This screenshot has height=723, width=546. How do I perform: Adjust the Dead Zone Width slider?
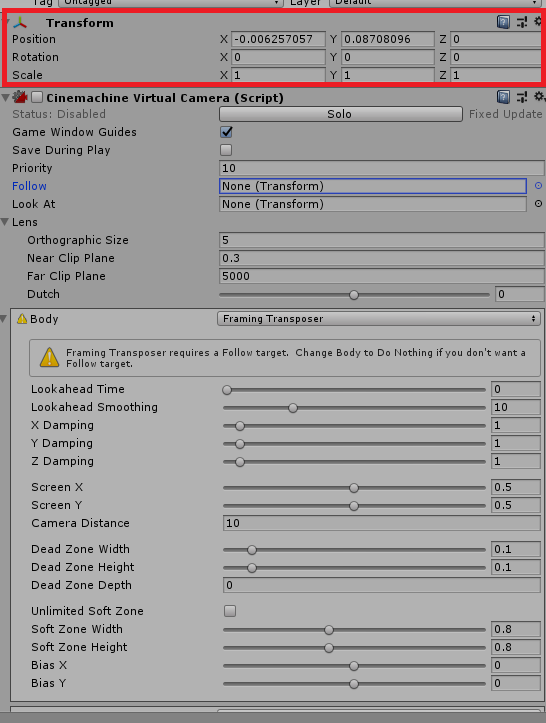354,549
